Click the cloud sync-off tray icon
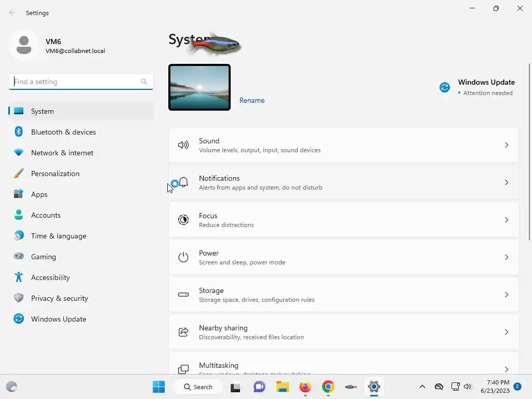 (x=438, y=387)
